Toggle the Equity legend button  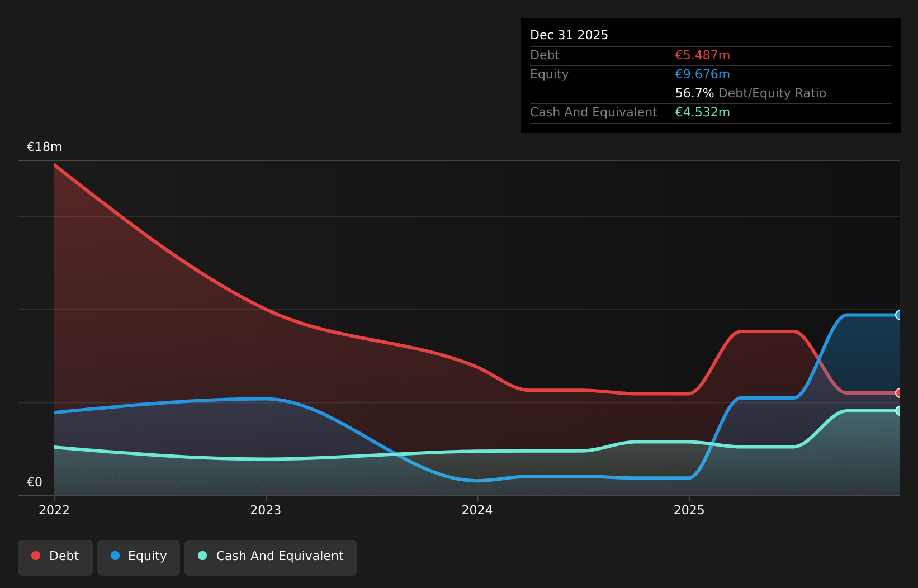(x=139, y=557)
